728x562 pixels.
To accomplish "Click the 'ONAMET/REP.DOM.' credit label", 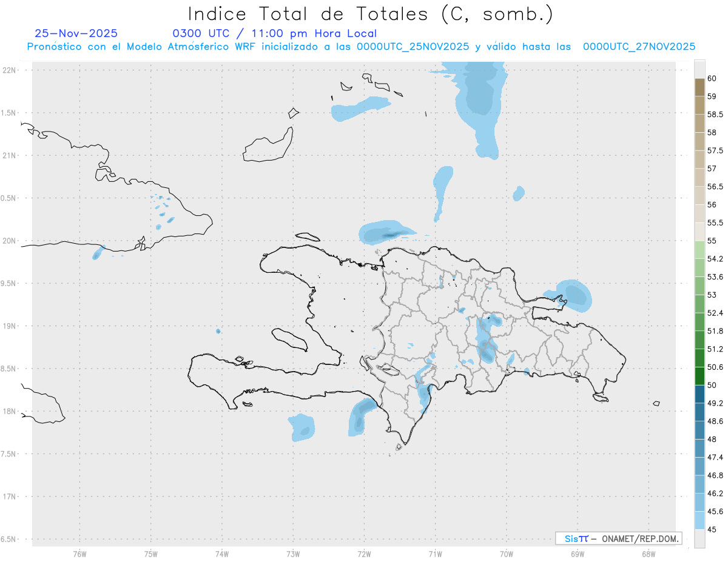I will pos(640,538).
